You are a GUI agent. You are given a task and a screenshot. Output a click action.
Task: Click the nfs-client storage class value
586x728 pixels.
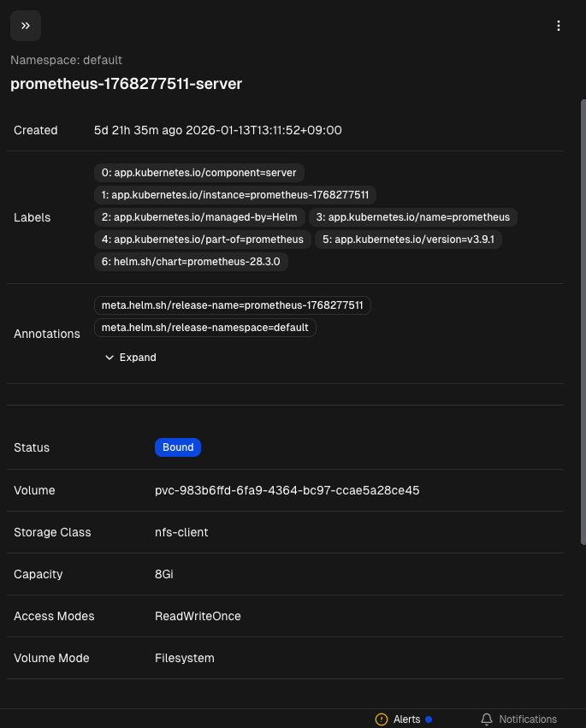(181, 532)
